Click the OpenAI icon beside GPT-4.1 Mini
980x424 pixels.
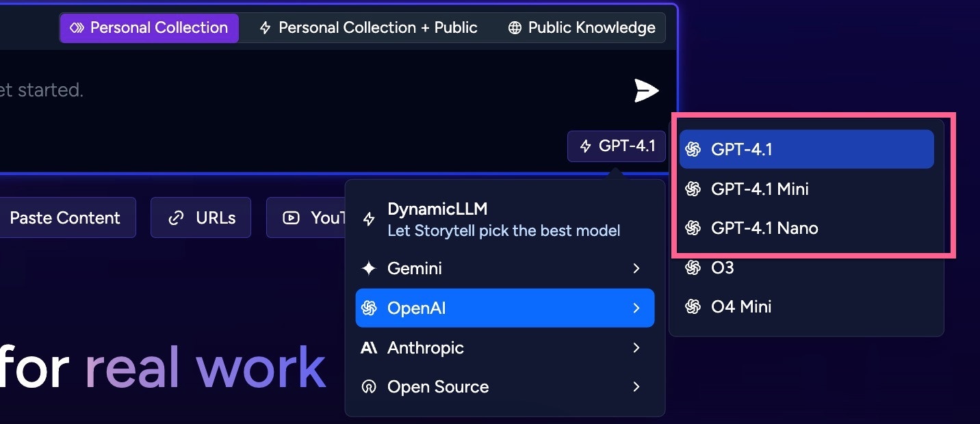[693, 189]
